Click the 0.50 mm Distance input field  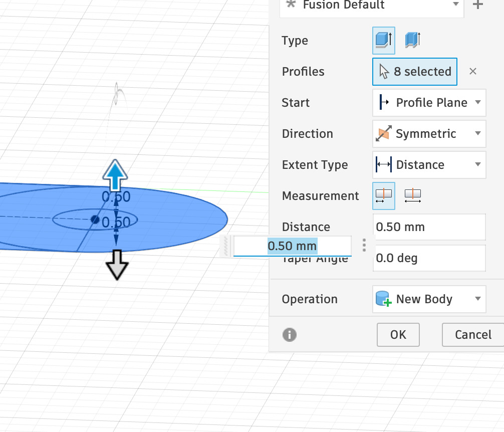(429, 227)
